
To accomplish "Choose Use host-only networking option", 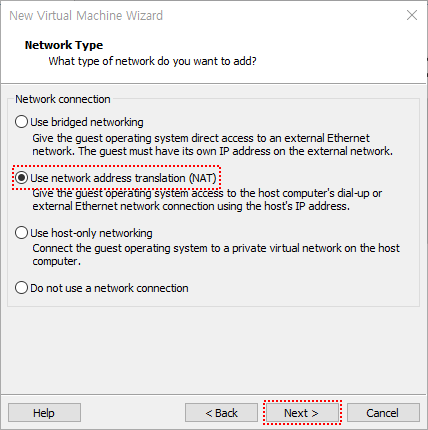I will pyautogui.click(x=84, y=233).
